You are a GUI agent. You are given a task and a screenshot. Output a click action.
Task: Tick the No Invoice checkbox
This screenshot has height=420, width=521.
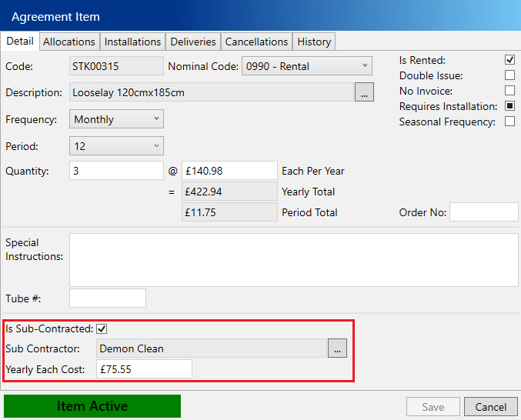[509, 91]
